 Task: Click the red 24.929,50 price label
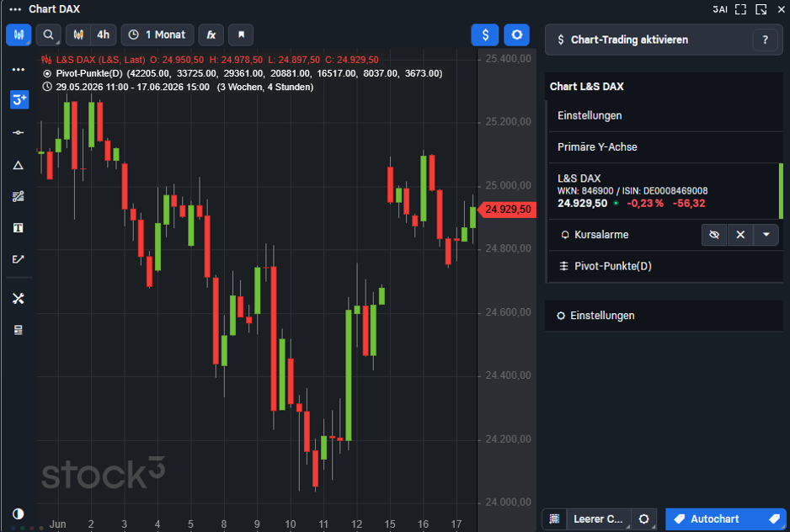pyautogui.click(x=507, y=209)
